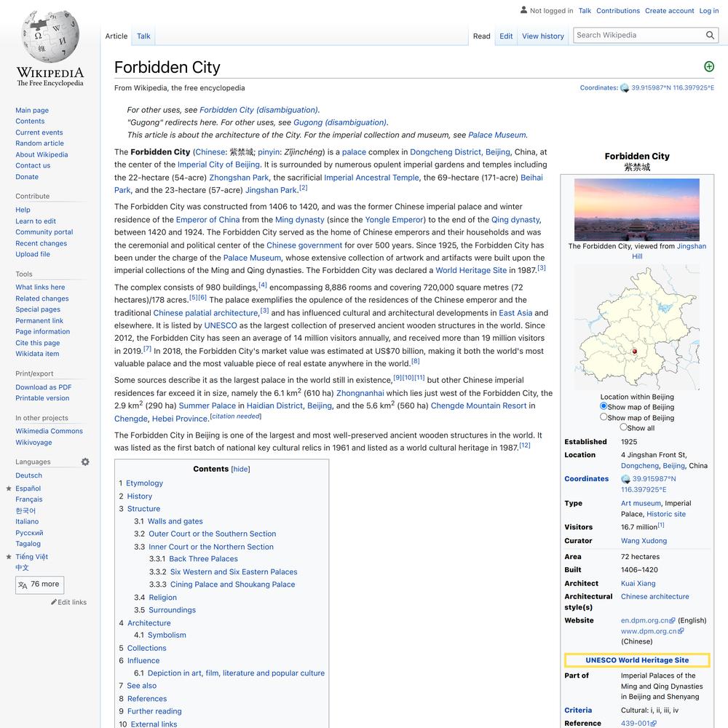The image size is (728, 728).
Task: Open Random article from sidebar
Action: tap(39, 143)
